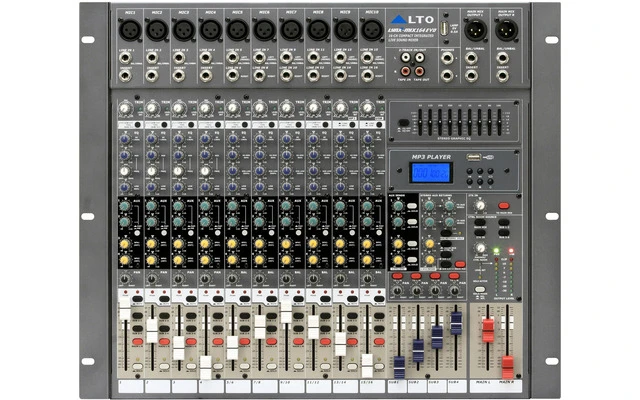Toggle control room source MAIN MIX button
This screenshot has width=640, height=400.
(x=480, y=223)
